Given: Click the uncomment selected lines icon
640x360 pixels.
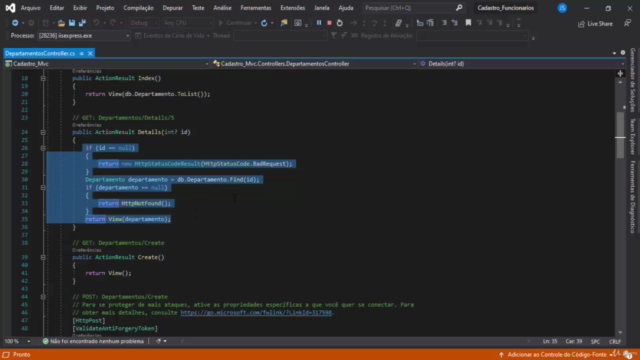Looking at the screenshot, I should [x=455, y=23].
